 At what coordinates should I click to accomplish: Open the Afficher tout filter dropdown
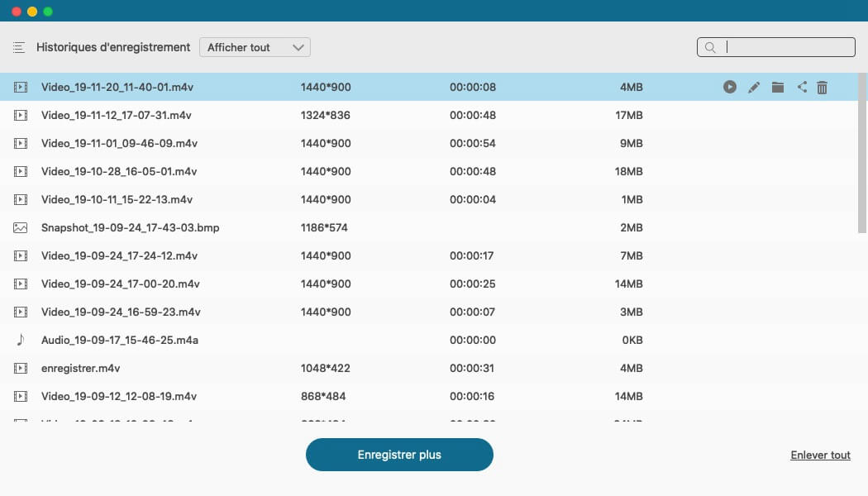tap(255, 48)
